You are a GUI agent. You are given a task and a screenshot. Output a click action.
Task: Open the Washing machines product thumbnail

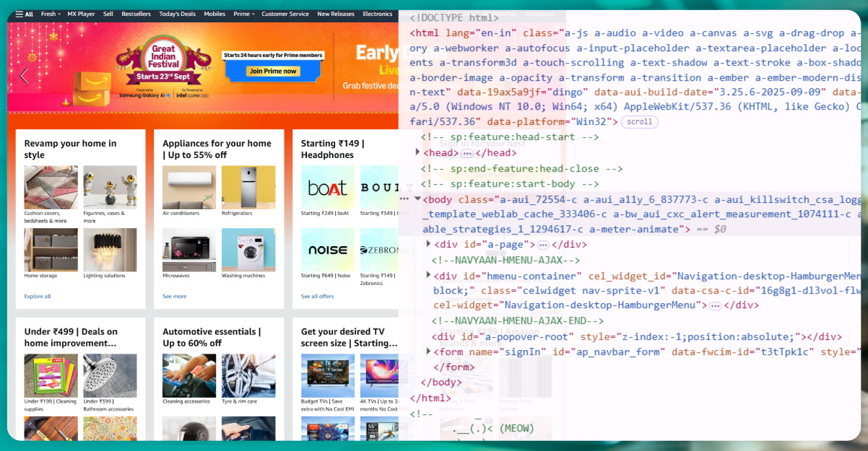tap(248, 250)
